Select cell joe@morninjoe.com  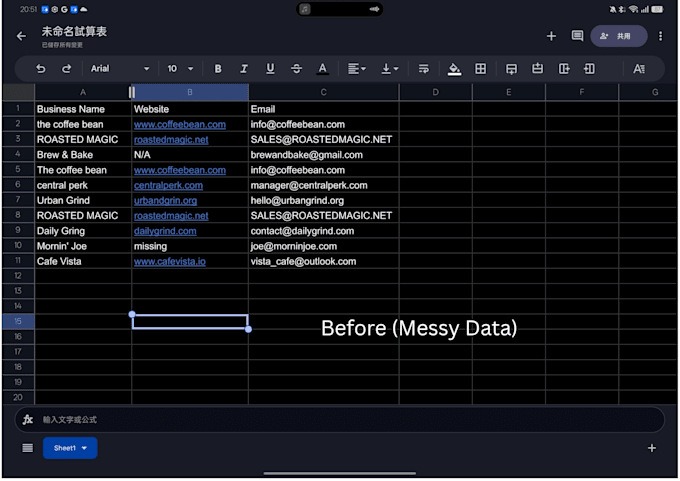[324, 246]
